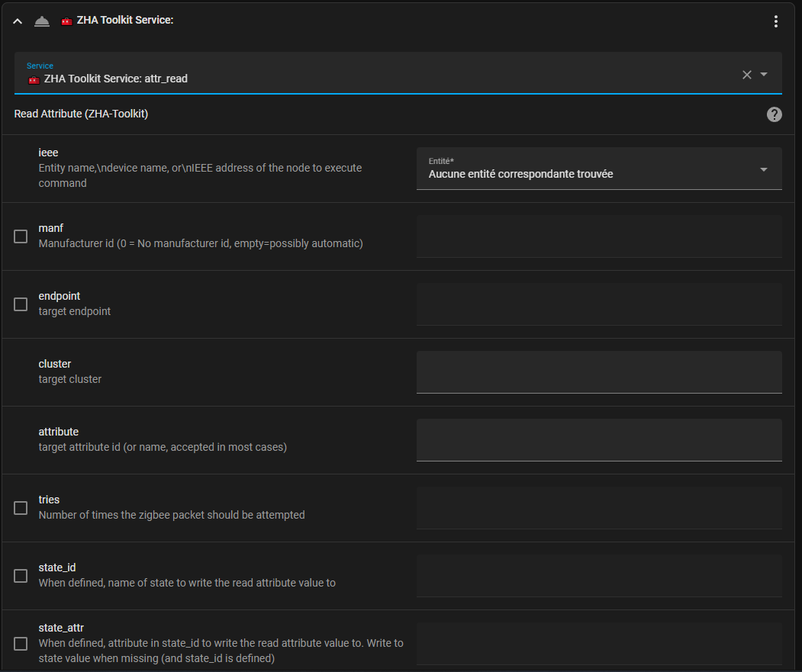802x672 pixels.
Task: Click the service bell icon in header
Action: [x=42, y=21]
